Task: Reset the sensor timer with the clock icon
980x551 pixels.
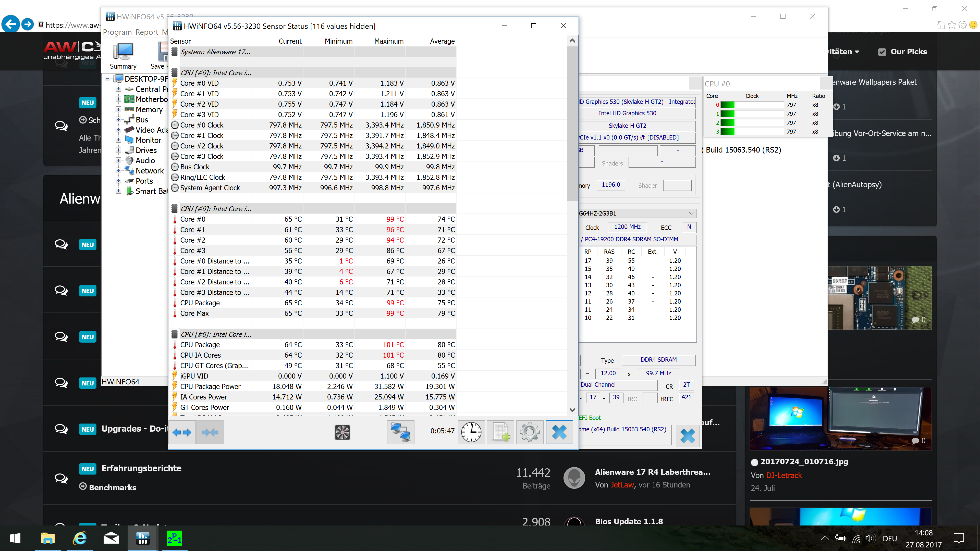Action: coord(471,432)
